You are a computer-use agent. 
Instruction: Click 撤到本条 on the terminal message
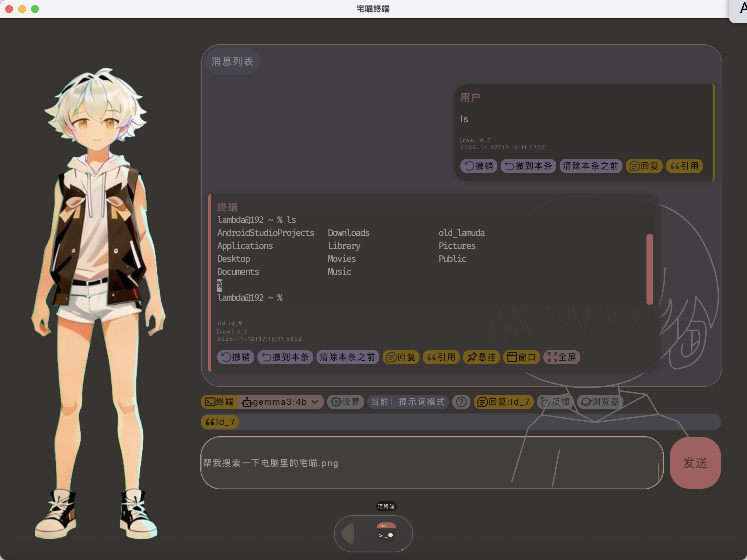pos(285,357)
